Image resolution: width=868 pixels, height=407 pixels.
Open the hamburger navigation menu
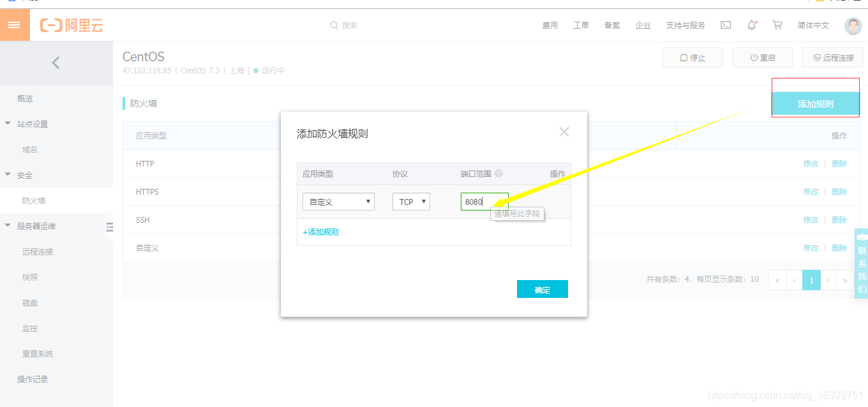point(15,25)
